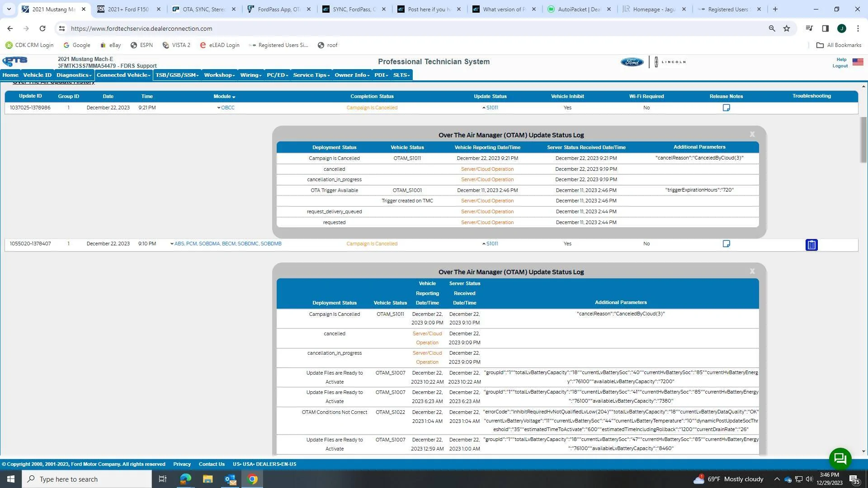The image size is (868, 488).
Task: Open notification center icon
Action: [x=854, y=479]
